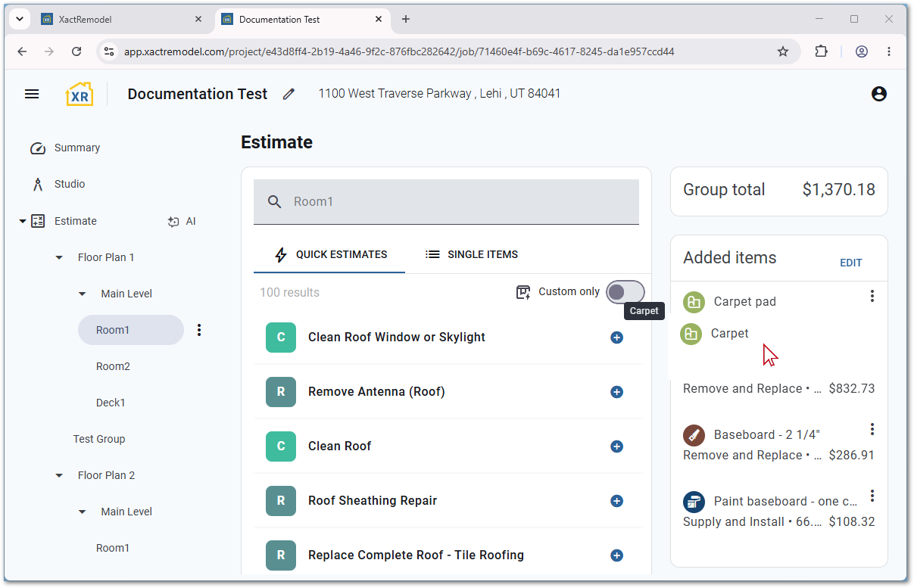
Task: View site information icon in address bar
Action: (x=109, y=51)
